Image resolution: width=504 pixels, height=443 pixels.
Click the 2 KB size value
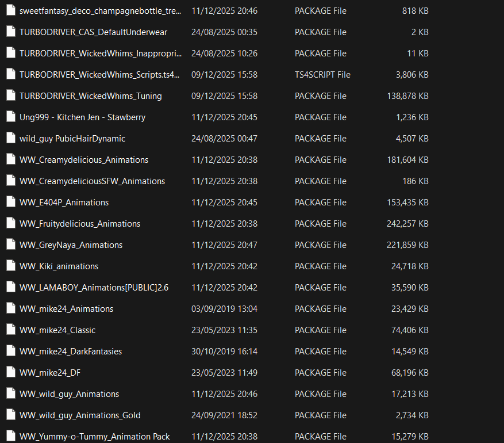[420, 32]
